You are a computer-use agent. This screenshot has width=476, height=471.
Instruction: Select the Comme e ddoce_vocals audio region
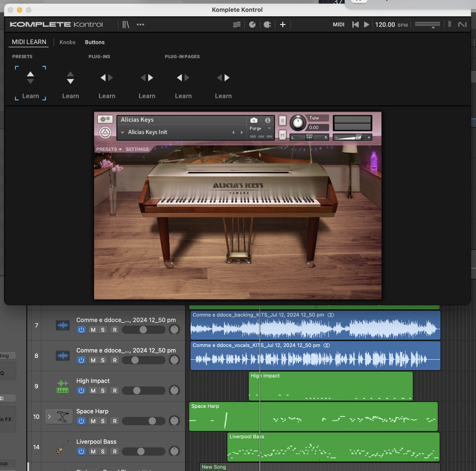pyautogui.click(x=315, y=356)
